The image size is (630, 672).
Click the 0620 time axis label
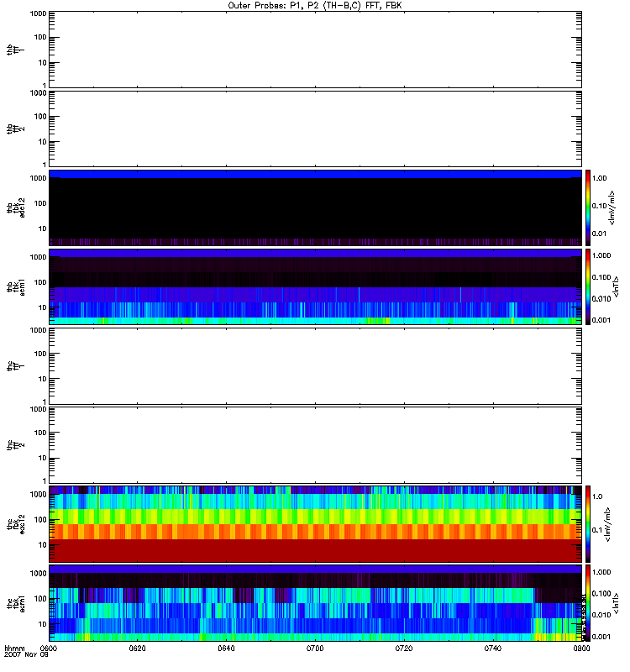click(138, 649)
